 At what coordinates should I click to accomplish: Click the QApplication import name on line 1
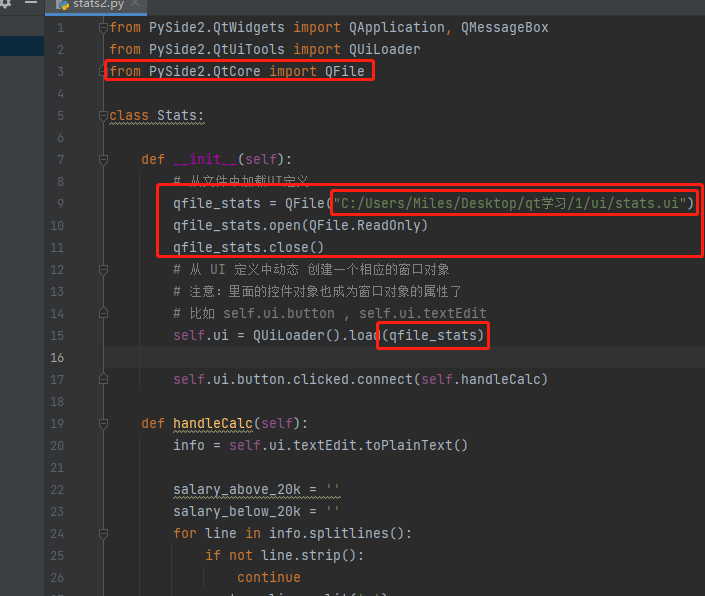pos(397,27)
